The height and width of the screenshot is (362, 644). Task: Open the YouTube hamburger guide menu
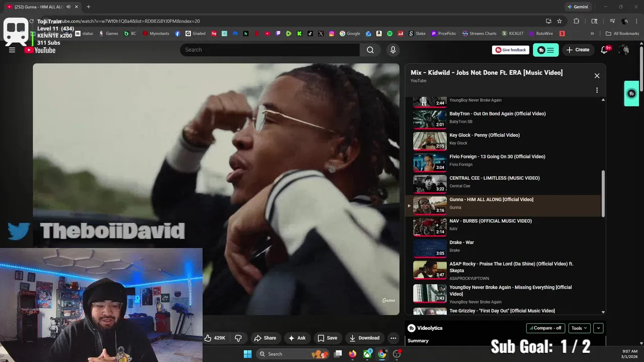point(12,50)
